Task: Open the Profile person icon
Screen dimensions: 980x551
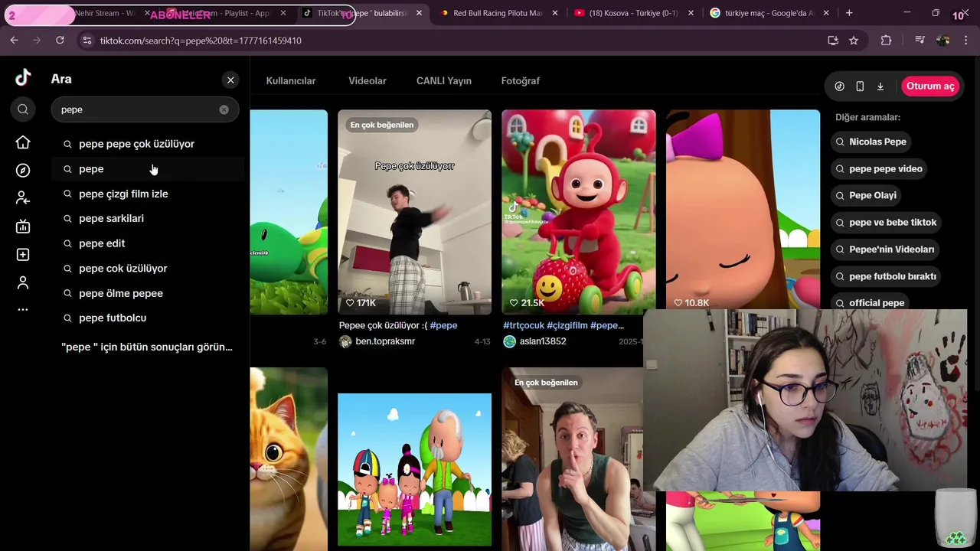Action: coord(23,282)
